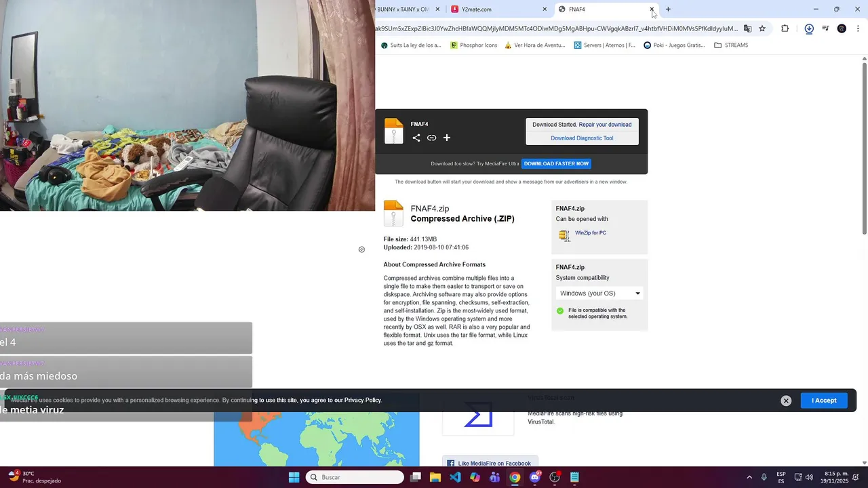Show hidden system tray icons
868x488 pixels.
click(749, 477)
